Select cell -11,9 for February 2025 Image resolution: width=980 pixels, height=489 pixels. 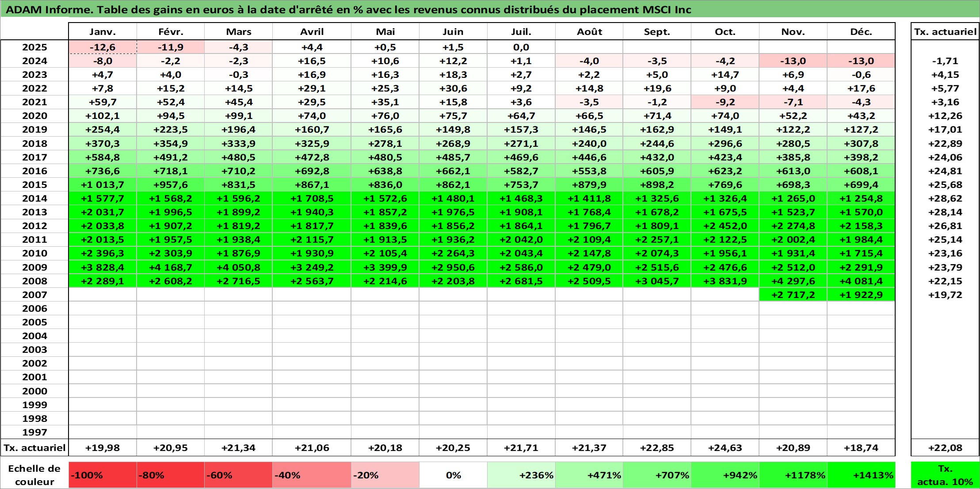171,47
